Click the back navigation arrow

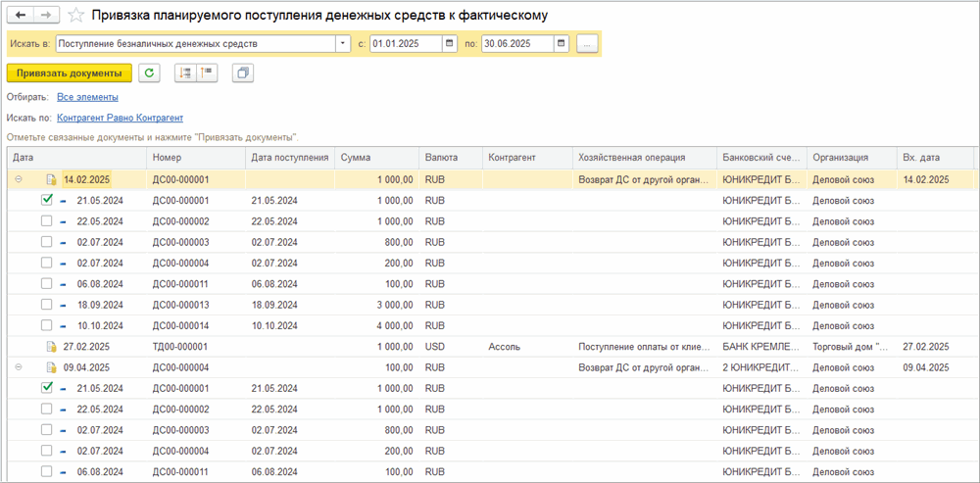[21, 16]
